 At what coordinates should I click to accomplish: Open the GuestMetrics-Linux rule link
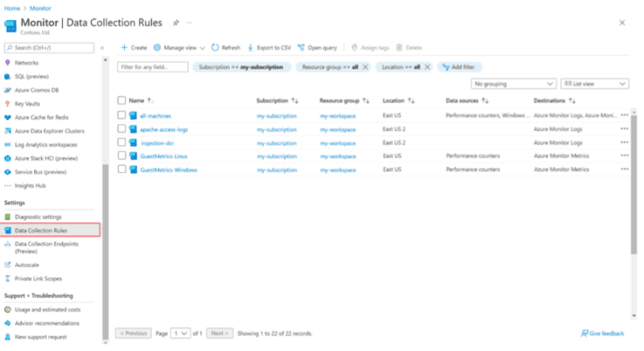click(x=164, y=156)
